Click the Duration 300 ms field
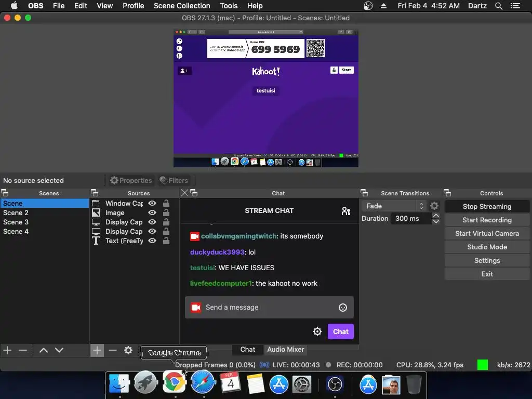The height and width of the screenshot is (399, 532). point(411,219)
